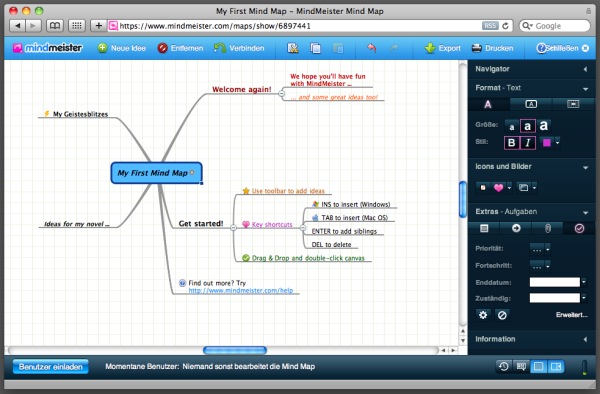Viewport: 600px width, 394px height.
Task: Open the mindmeister.com/help link
Action: click(241, 290)
